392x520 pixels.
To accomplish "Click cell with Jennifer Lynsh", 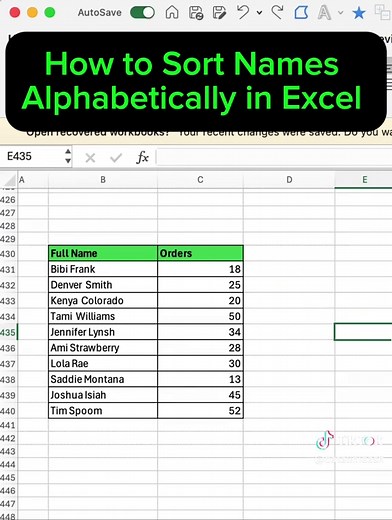I will [x=103, y=332].
